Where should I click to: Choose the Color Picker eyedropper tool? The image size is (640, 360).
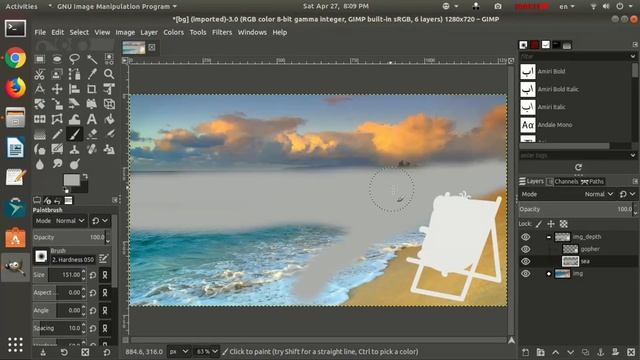click(92, 74)
